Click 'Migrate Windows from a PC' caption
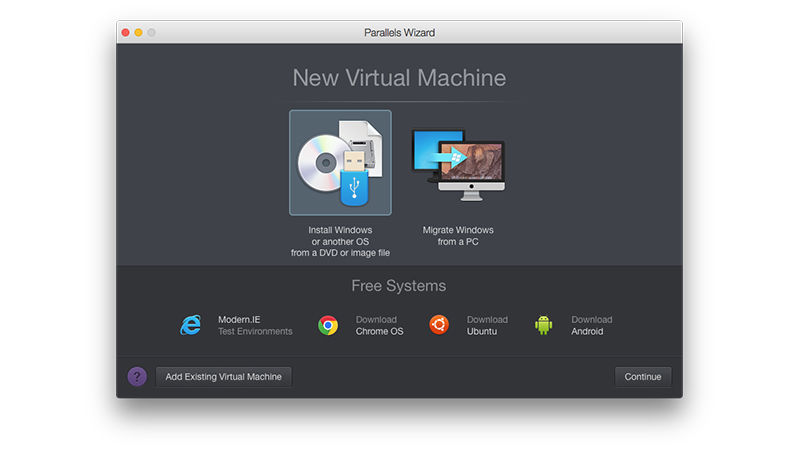Viewport: 800px width, 450px height. [x=458, y=236]
